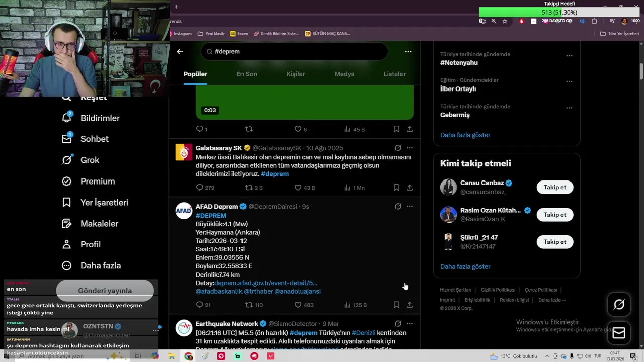Open more options for Gebermiş trend

click(x=569, y=108)
